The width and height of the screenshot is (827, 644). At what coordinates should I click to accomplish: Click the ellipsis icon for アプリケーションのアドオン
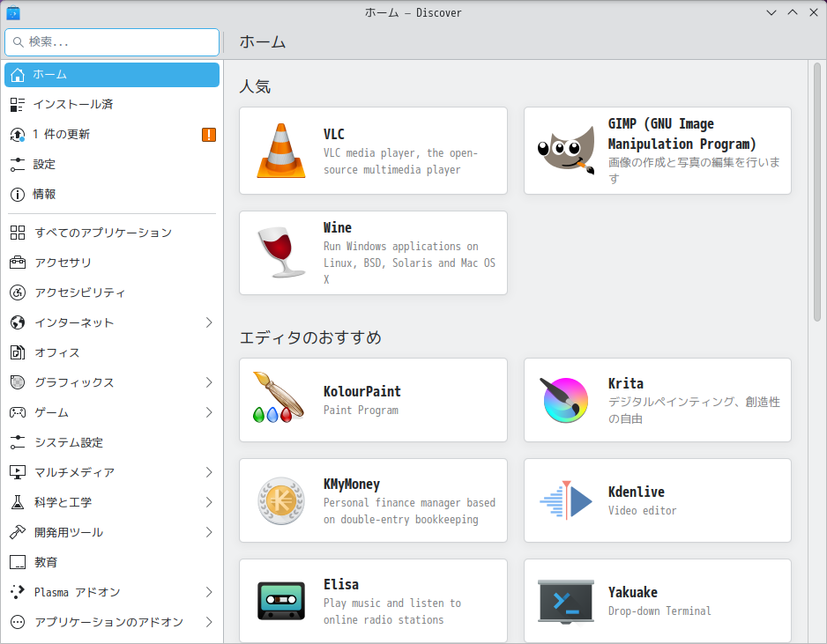click(x=18, y=622)
